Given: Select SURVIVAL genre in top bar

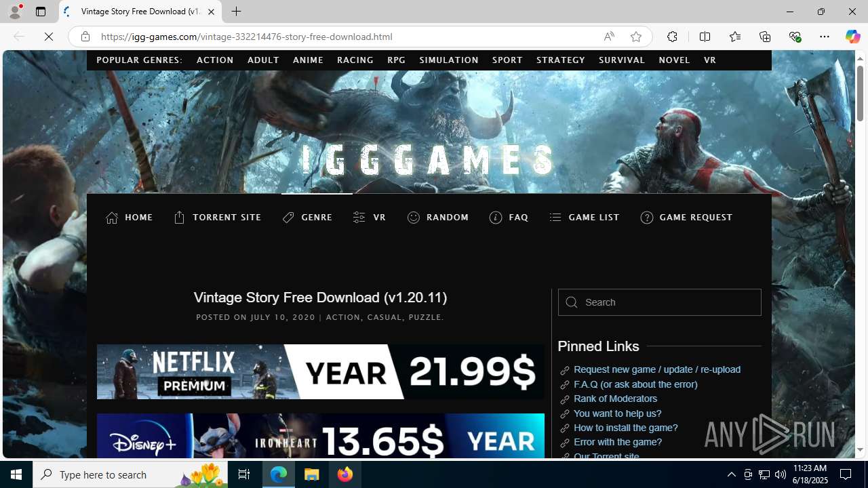Looking at the screenshot, I should (622, 60).
